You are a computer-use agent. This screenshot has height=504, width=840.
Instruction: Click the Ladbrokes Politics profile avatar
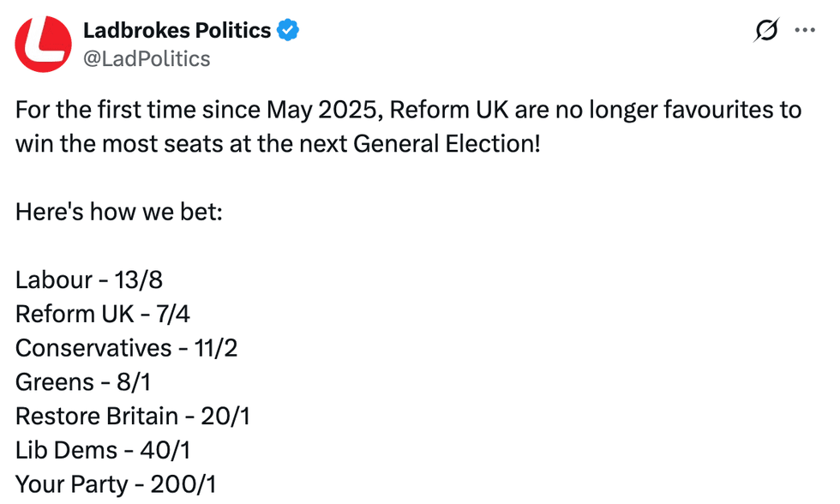43,43
